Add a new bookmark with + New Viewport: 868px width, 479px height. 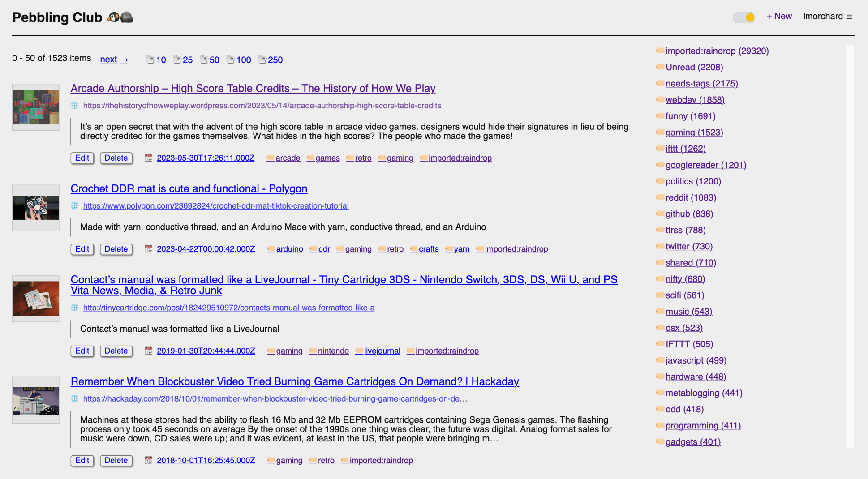pos(779,17)
